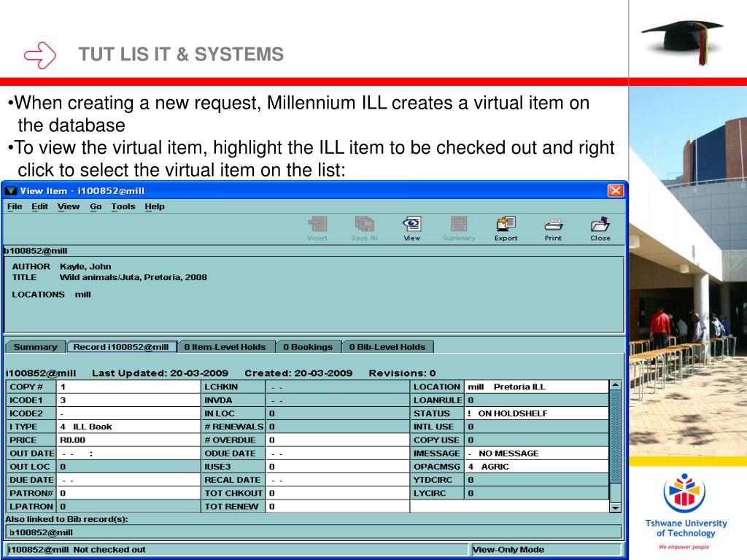
Task: Click the View Item window title icon
Action: click(11, 191)
